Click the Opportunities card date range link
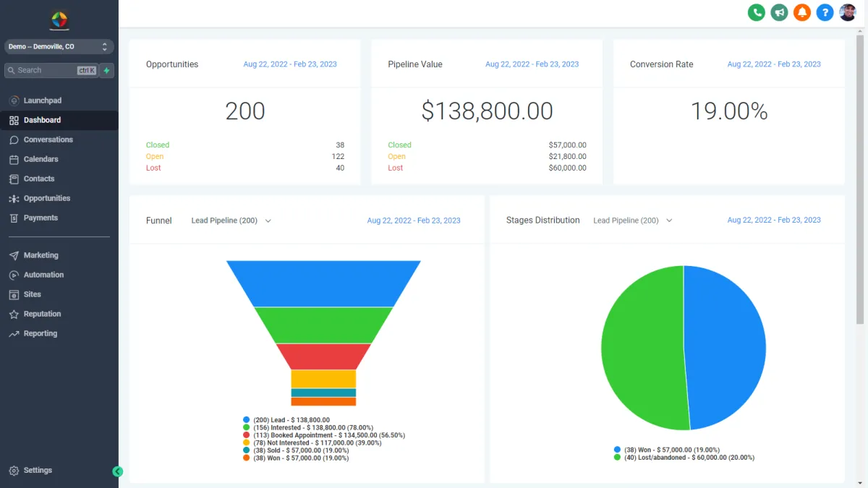The height and width of the screenshot is (488, 868). pyautogui.click(x=290, y=64)
